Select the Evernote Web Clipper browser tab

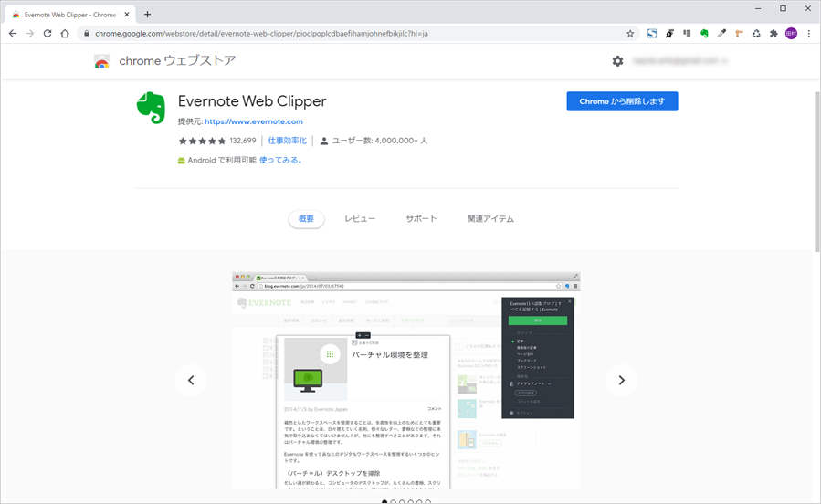point(70,15)
